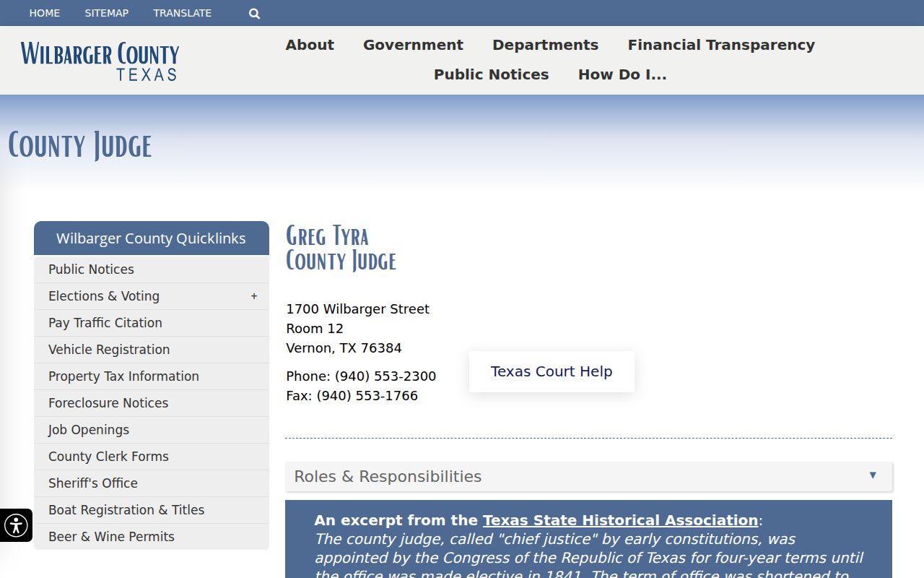View Foreclosure Notices quicklink
This screenshot has width=924, height=578.
coord(152,403)
